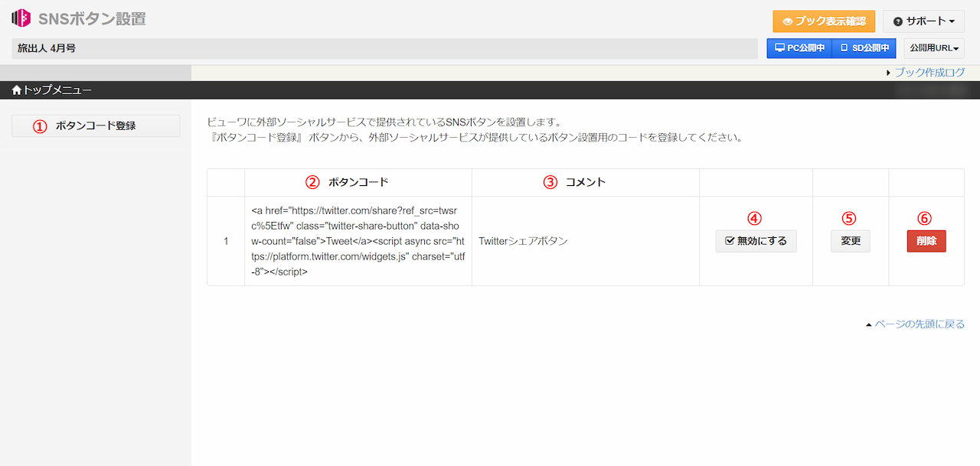
Task: Click the smartphone icon on SD公開中
Action: [x=845, y=47]
